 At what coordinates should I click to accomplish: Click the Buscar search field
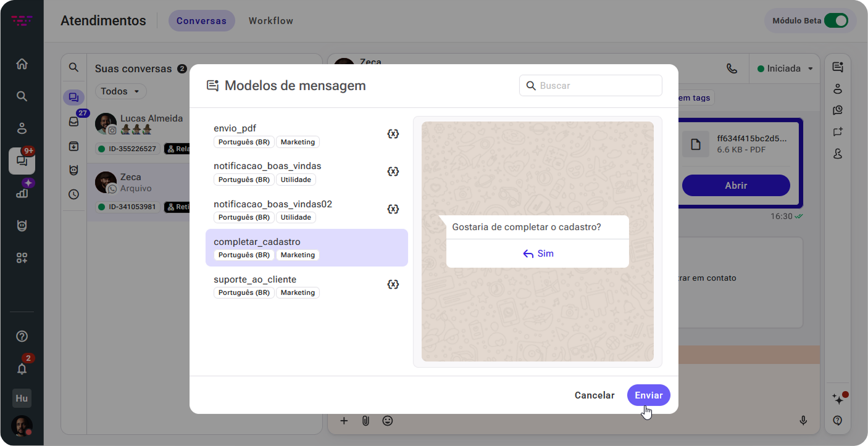coord(591,86)
